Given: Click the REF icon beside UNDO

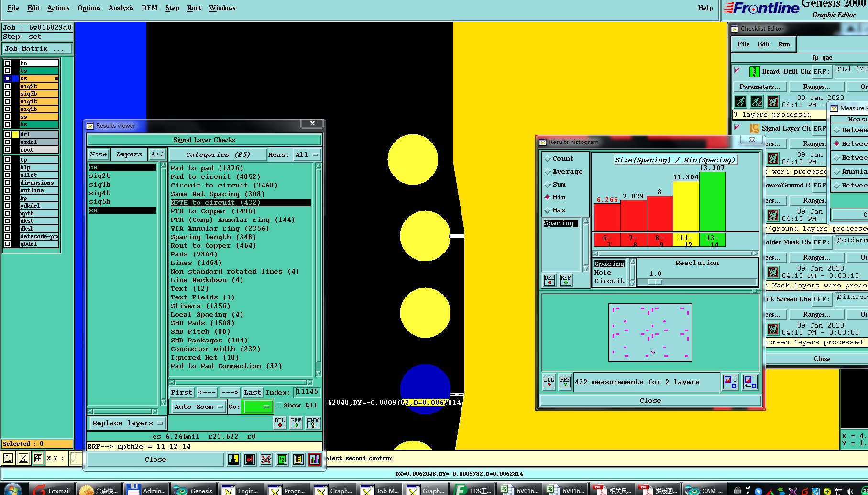Looking at the screenshot, I should 297,423.
